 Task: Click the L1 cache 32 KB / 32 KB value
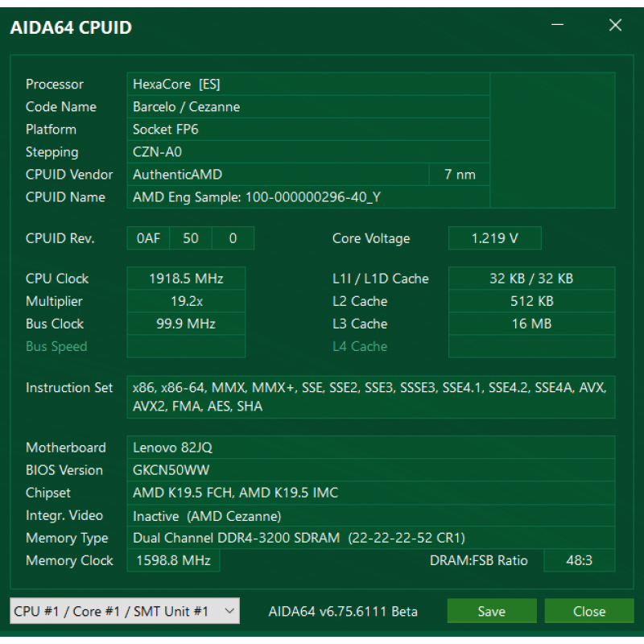[x=531, y=279]
